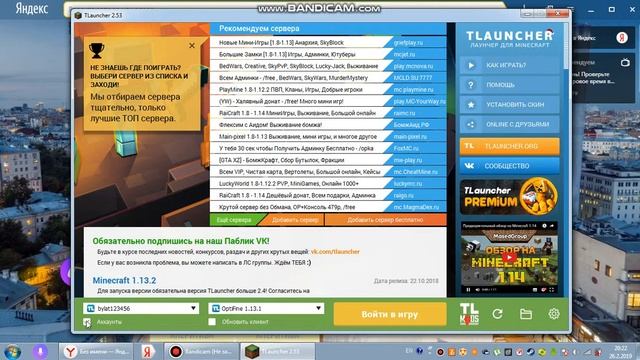Click the sidebar vertical scrollbar

565,45
